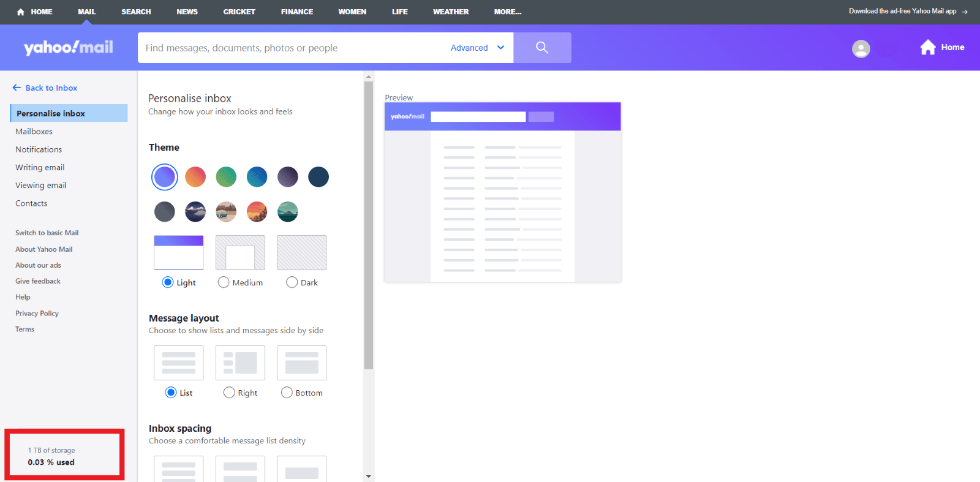Click the List layout thumbnail
Screen dimensions: 980x482
pos(179,363)
